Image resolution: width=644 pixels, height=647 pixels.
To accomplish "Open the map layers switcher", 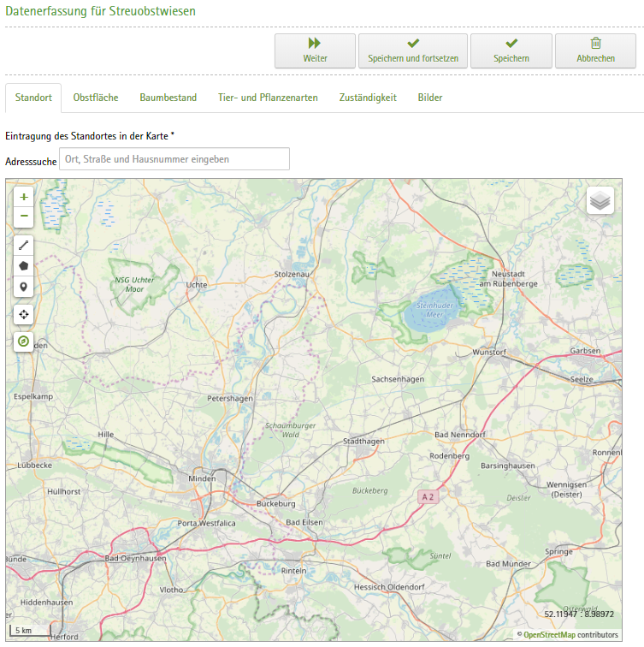I will [600, 201].
